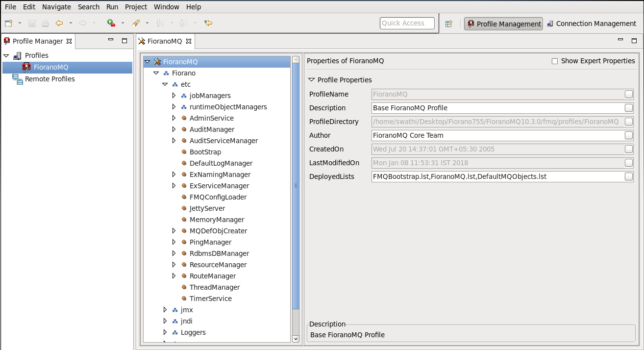The width and height of the screenshot is (644, 350).
Task: Toggle the checkbox beside DeployedLists field
Action: pyautogui.click(x=628, y=176)
